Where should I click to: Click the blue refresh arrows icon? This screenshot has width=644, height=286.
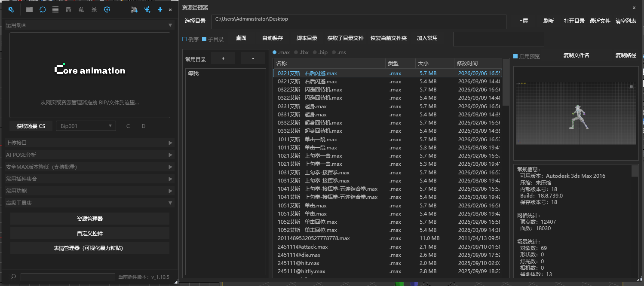click(43, 9)
